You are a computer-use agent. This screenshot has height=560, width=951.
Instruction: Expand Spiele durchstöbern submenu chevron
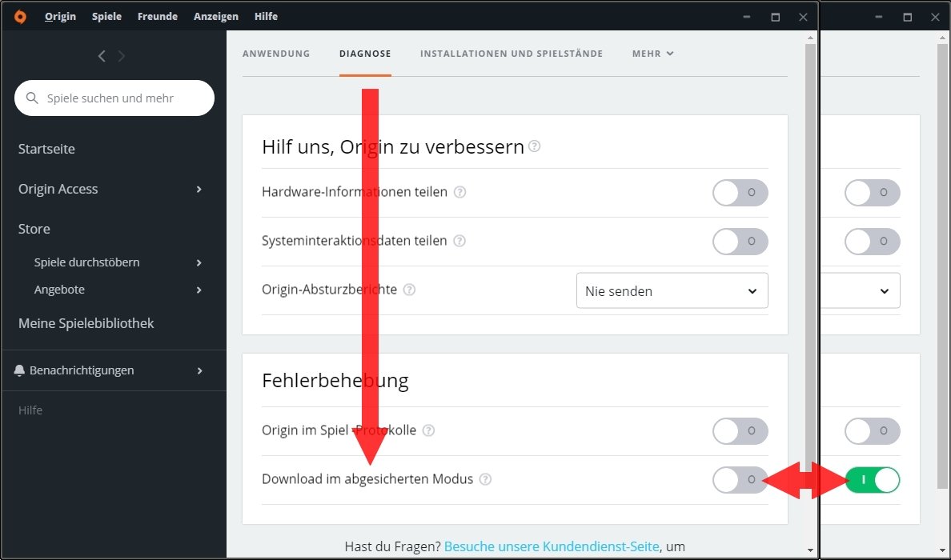tap(199, 263)
